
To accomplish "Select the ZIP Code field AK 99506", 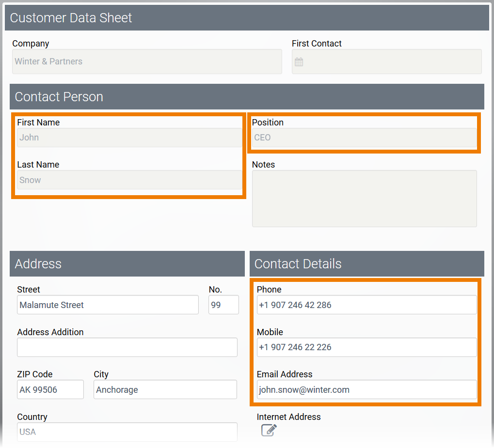I will point(50,389).
